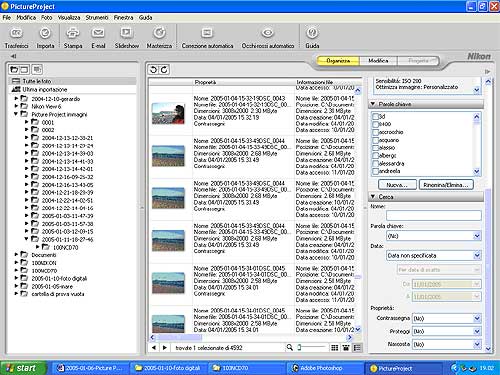Tick the alberg keyword checkbox

click(x=376, y=155)
